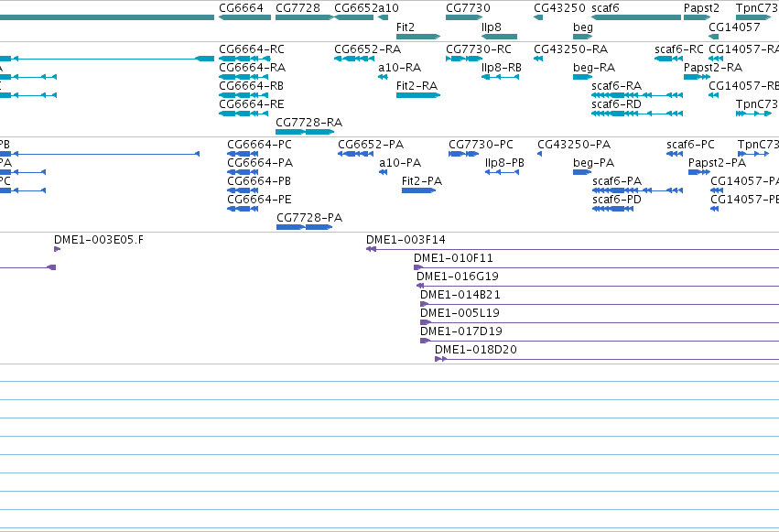Viewport: 779px width, 532px height.
Task: Select the scaf6-RD transcript
Action: point(637,114)
